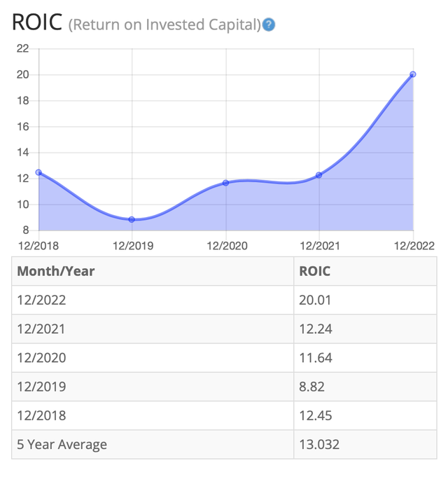This screenshot has width=448, height=477.
Task: Click the 12/2021 data point on chart
Action: coord(319,175)
